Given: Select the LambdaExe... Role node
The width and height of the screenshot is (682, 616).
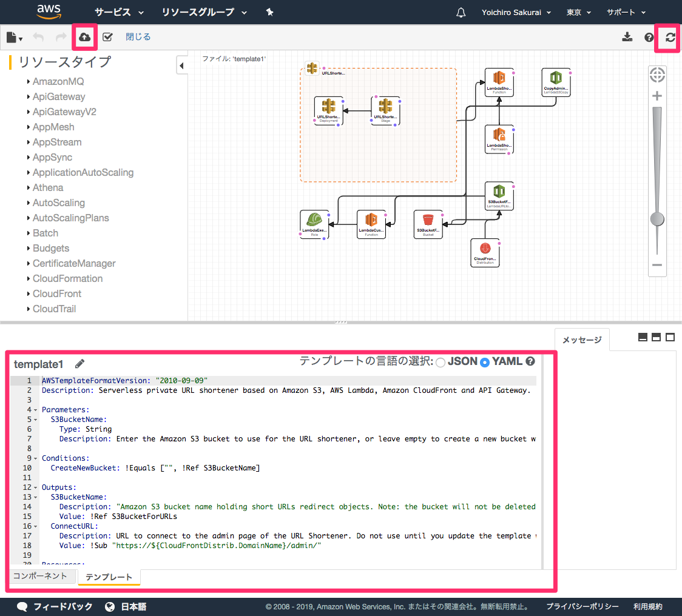Looking at the screenshot, I should coord(314,224).
